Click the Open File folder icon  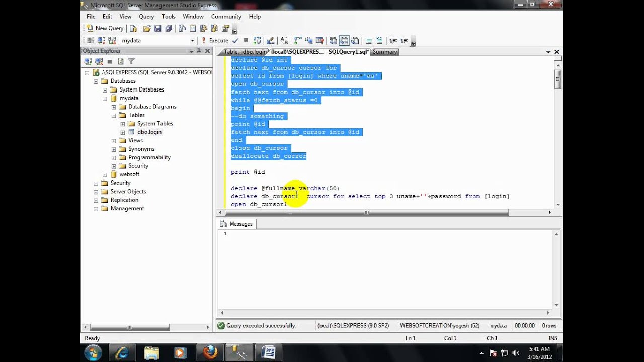click(x=147, y=28)
